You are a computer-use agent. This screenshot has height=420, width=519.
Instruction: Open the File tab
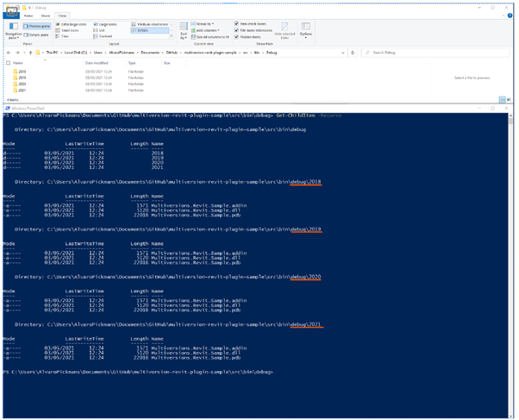[x=11, y=15]
